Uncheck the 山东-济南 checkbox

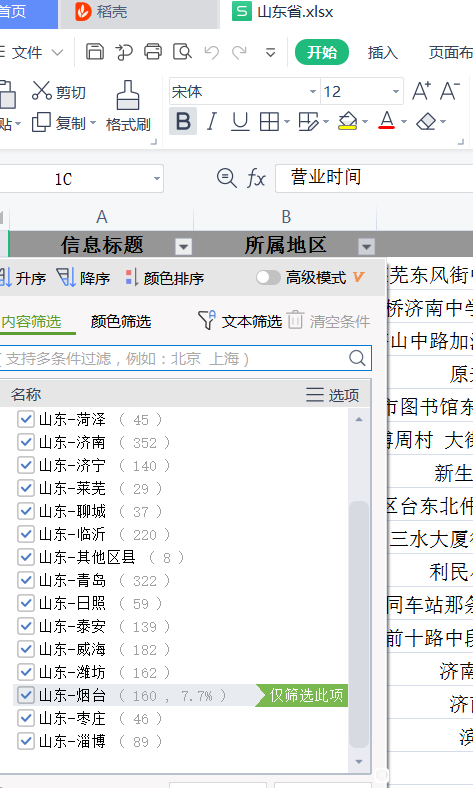pos(25,442)
